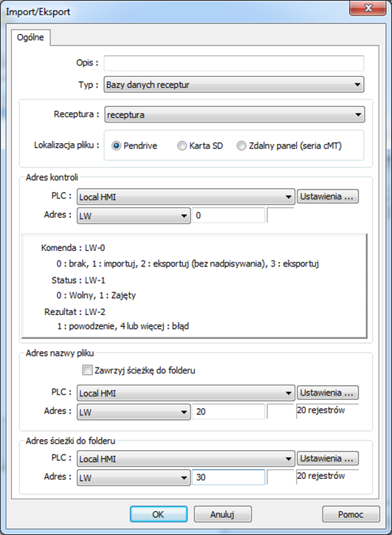Open PLC dropdown in Adres nazwy pliku
Viewport: 392px width, 535px height.
click(186, 393)
